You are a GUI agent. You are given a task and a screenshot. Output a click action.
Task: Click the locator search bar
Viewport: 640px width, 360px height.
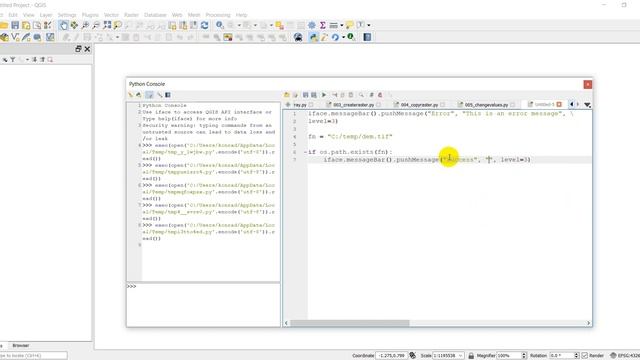(33, 356)
